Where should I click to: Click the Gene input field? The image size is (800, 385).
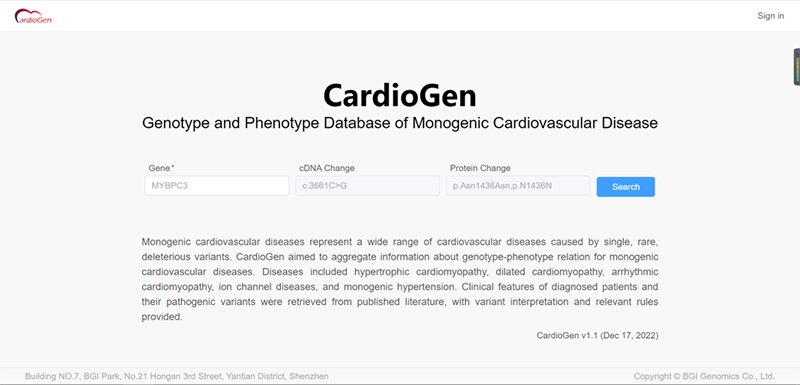coord(217,186)
